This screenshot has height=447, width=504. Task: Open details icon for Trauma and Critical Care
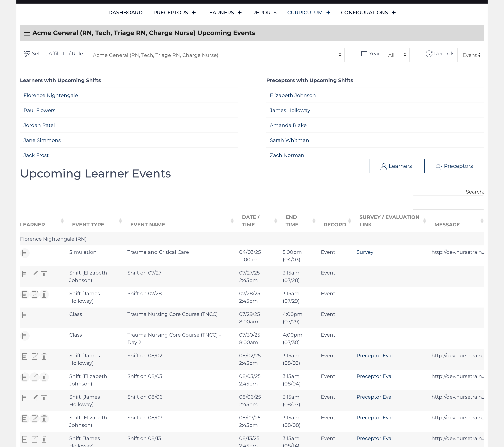25,253
